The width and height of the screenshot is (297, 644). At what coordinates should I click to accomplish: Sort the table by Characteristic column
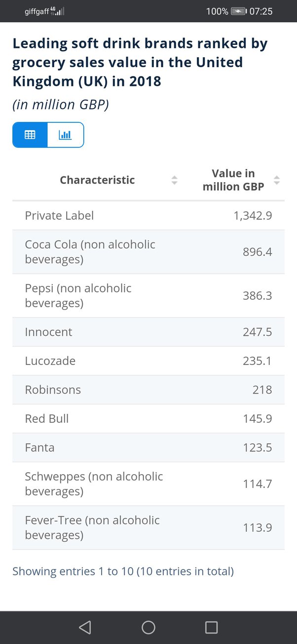point(97,180)
